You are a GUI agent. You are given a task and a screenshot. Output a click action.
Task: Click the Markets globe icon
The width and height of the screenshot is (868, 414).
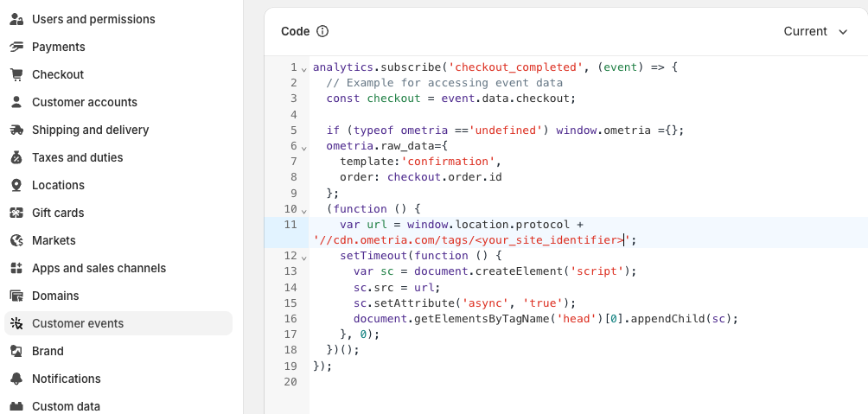click(16, 240)
